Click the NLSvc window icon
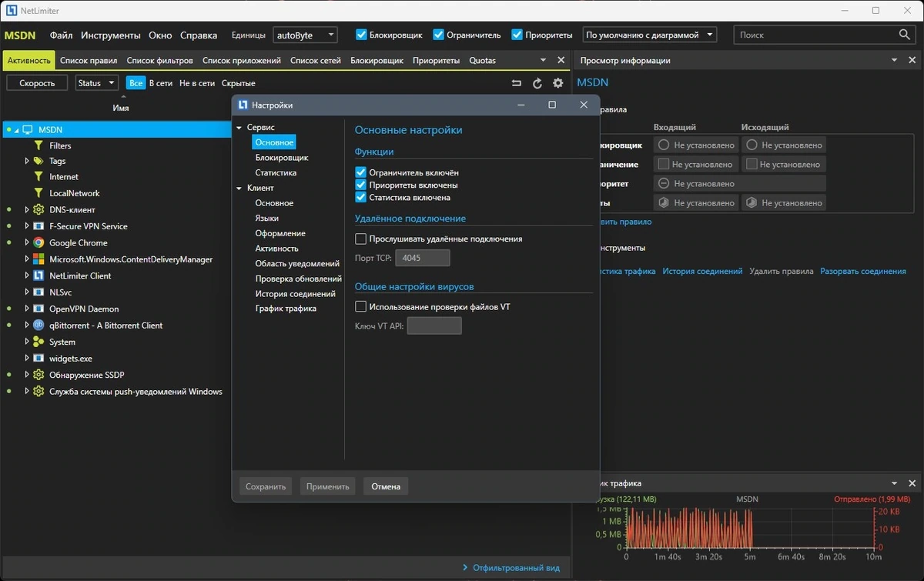Viewport: 924px width, 581px height. click(x=38, y=292)
